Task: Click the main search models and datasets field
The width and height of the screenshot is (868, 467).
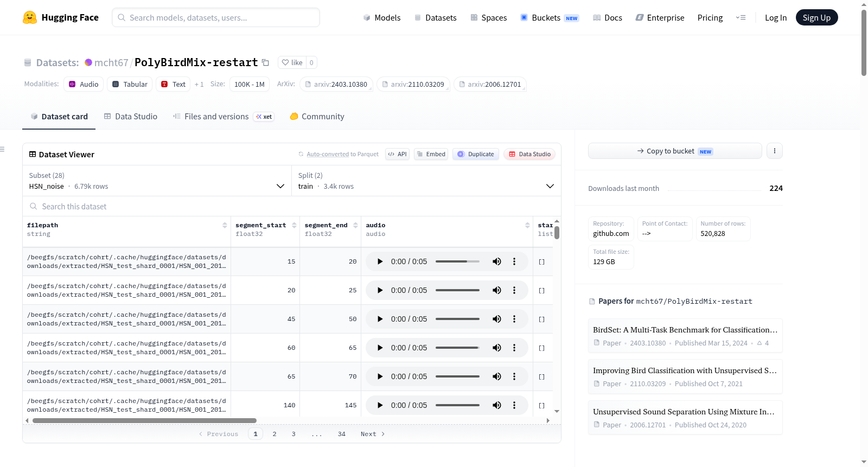Action: point(216,17)
